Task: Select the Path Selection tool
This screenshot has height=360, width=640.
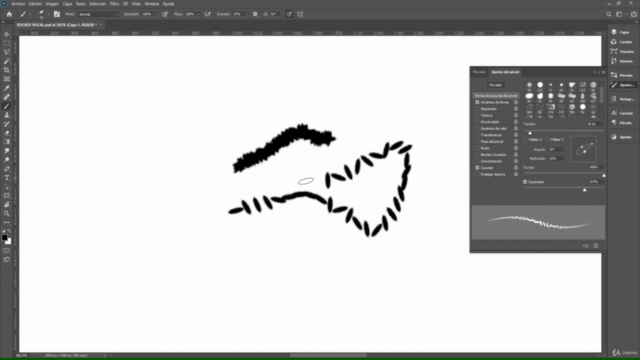Action: (7, 187)
